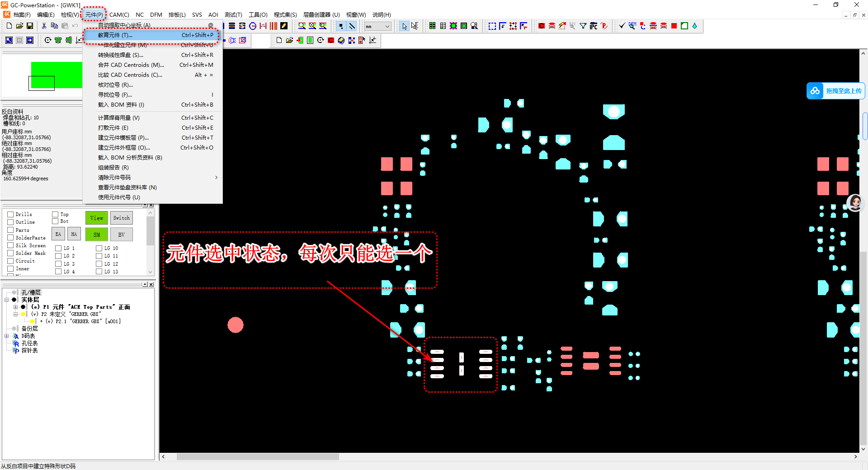Click the blue water drop icon
This screenshot has width=868, height=470.
[x=694, y=26]
